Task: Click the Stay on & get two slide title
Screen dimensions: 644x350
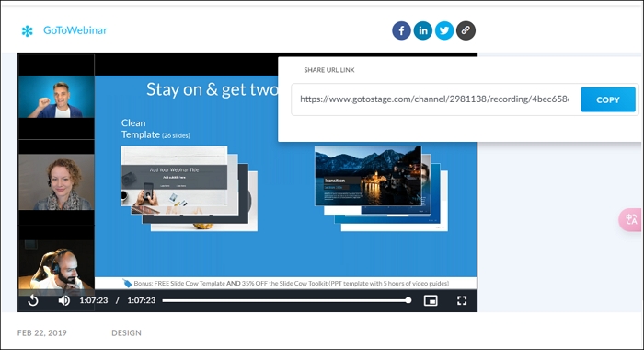Action: click(x=212, y=89)
